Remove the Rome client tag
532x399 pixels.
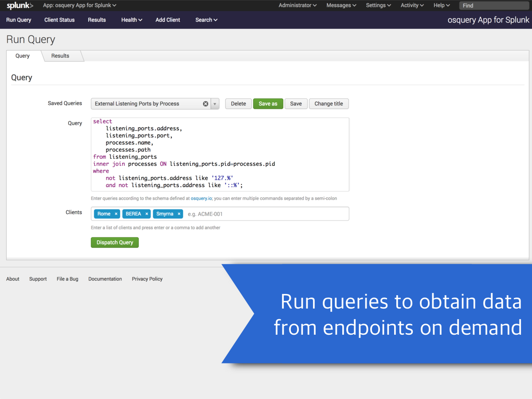pyautogui.click(x=116, y=214)
